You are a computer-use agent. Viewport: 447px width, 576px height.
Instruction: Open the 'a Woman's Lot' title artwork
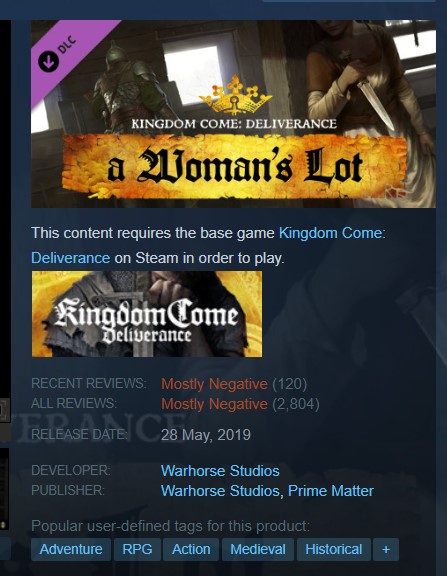[x=234, y=167]
